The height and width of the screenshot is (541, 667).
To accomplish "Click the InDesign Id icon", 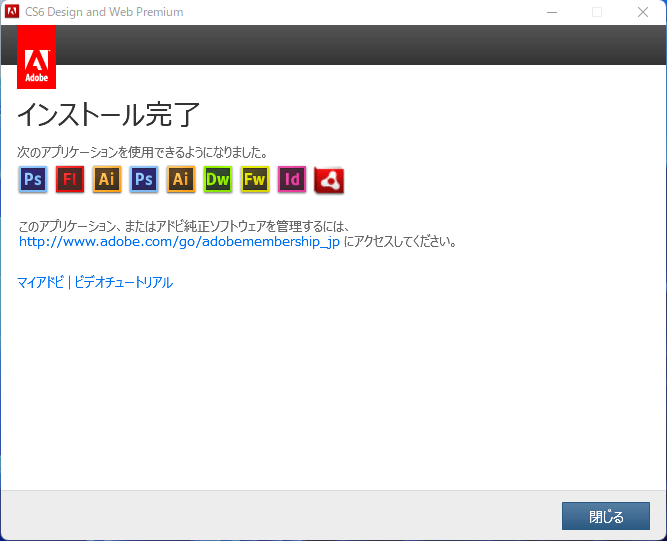I will (292, 179).
